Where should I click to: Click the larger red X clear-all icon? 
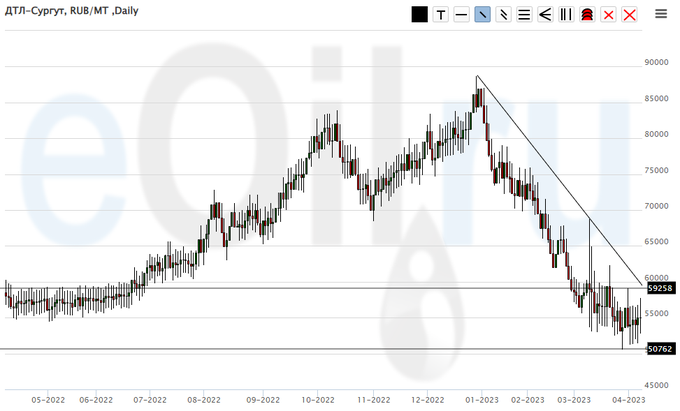[x=630, y=14]
